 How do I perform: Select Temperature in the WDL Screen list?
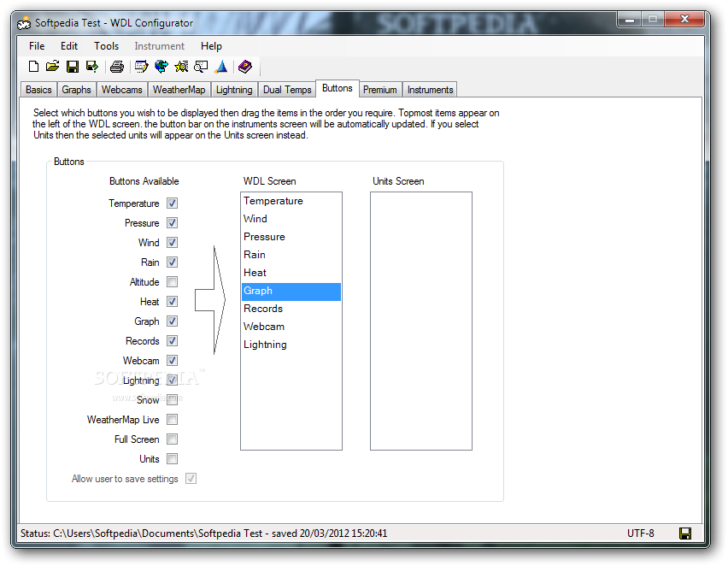point(291,201)
